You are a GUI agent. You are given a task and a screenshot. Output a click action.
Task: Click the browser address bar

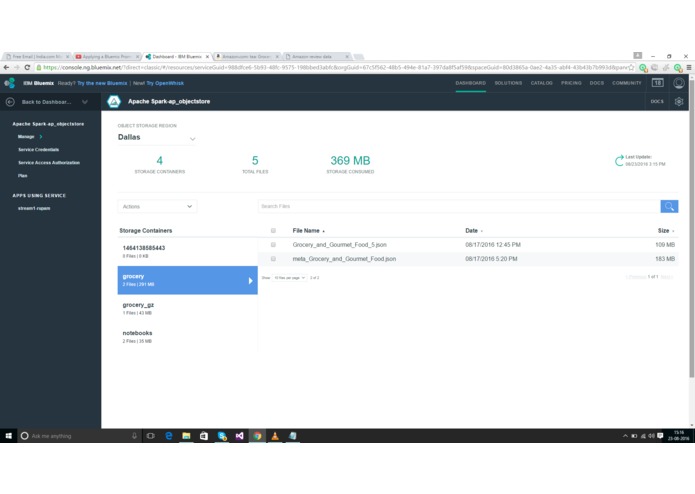coord(335,67)
